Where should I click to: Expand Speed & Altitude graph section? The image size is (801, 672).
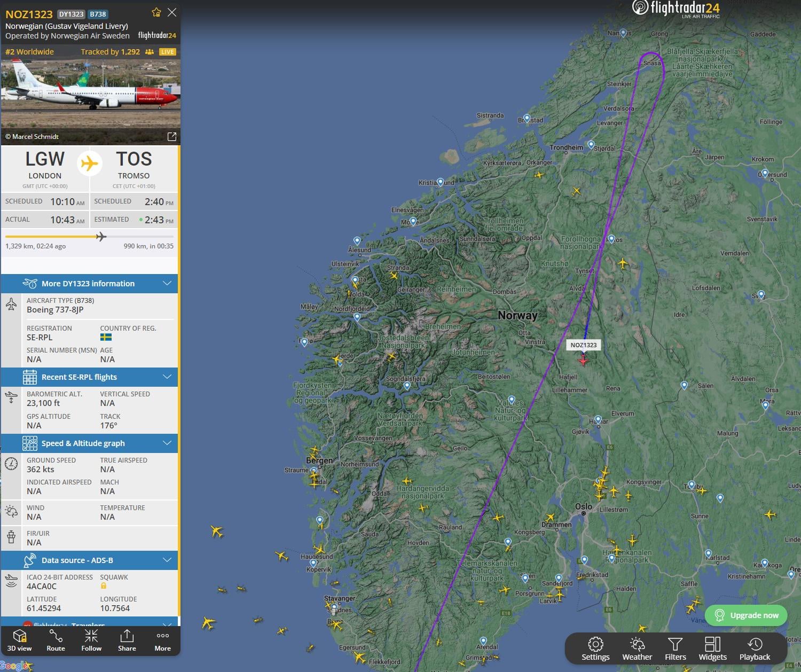point(90,443)
